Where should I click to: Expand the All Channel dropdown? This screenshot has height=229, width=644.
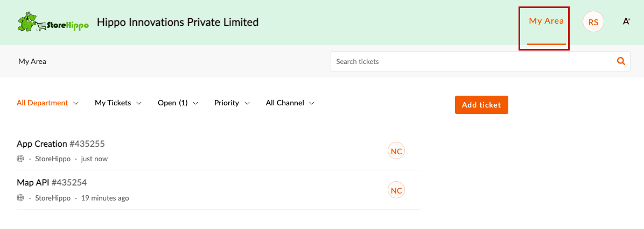(x=290, y=103)
